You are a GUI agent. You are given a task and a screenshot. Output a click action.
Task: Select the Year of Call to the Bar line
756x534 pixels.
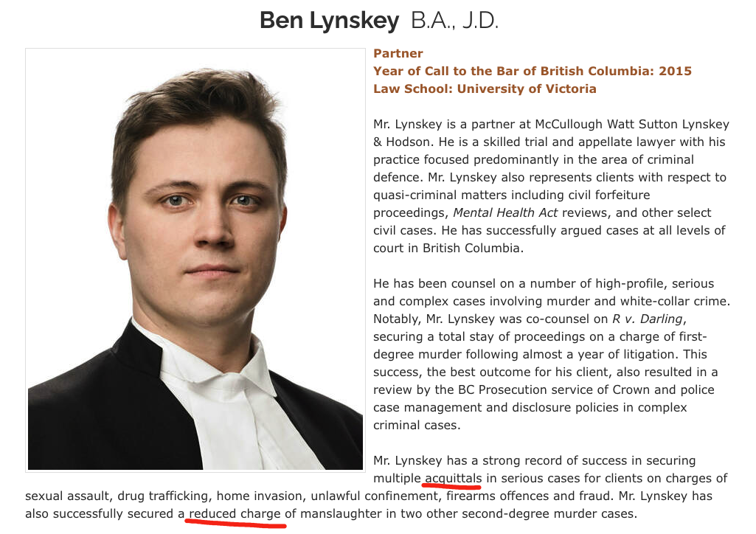tap(533, 72)
